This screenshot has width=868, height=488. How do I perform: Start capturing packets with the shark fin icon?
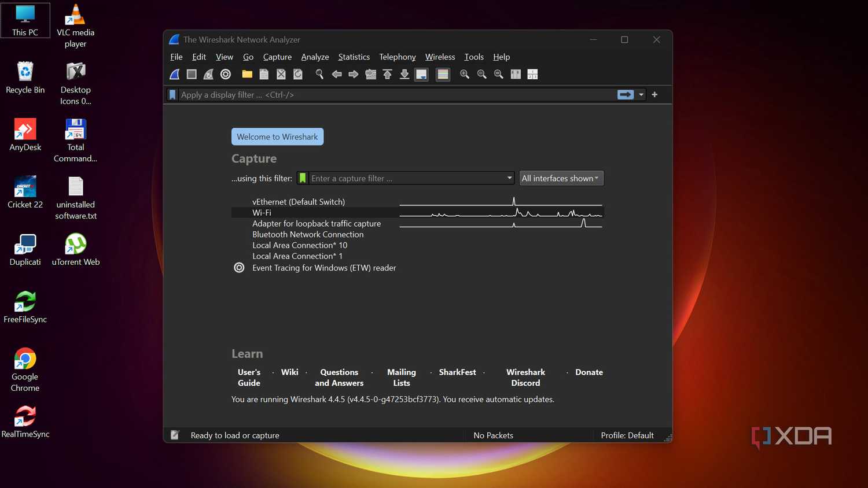[175, 74]
